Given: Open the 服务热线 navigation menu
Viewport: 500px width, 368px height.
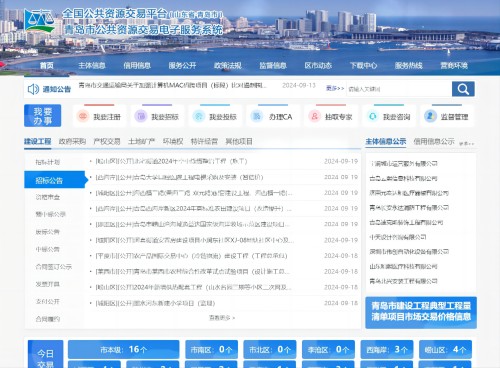Looking at the screenshot, I should [409, 65].
